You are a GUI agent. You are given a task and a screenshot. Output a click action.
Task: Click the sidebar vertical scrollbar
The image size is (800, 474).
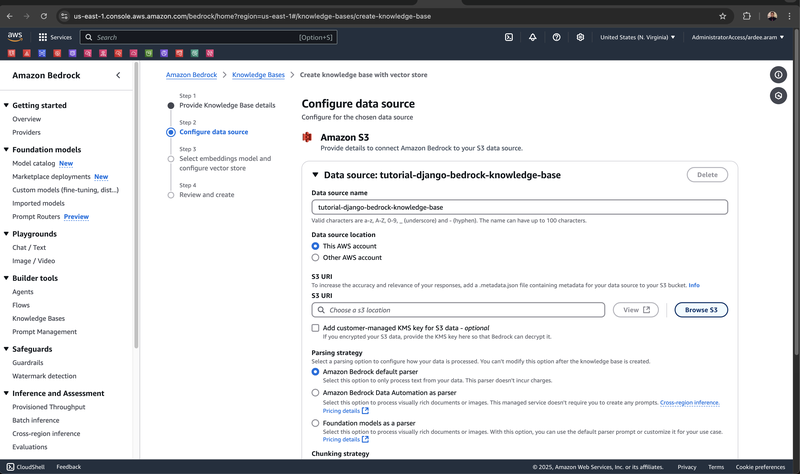point(136,204)
